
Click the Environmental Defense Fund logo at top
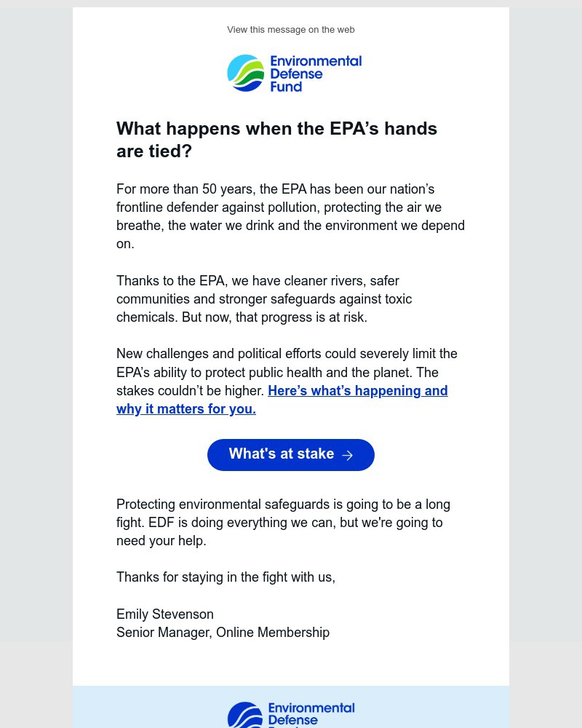[x=294, y=73]
